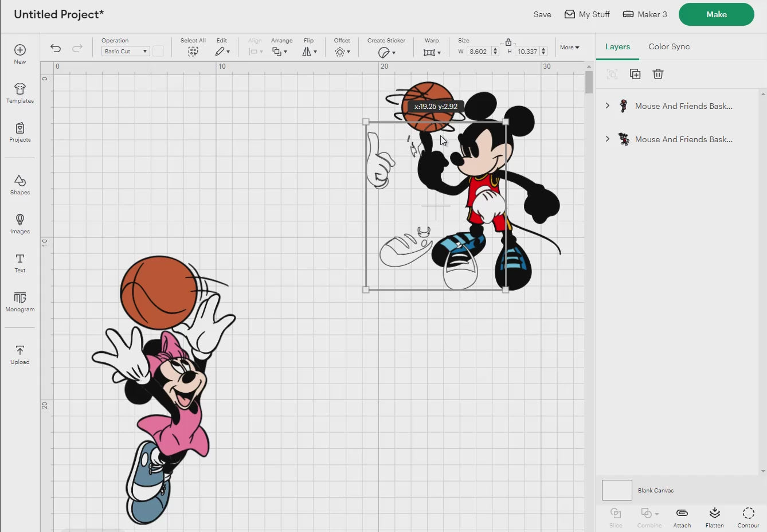Click Blank Canvas swatch

pos(617,490)
